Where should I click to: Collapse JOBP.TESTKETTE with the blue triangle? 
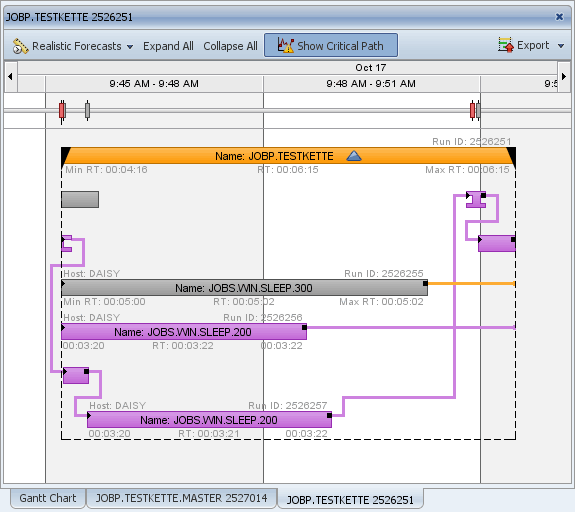pyautogui.click(x=354, y=156)
